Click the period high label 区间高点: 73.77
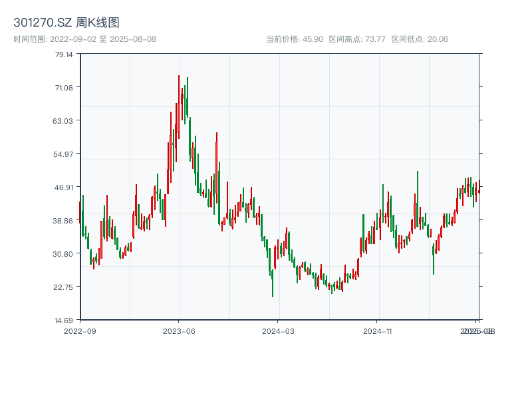532x399 pixels. point(357,39)
